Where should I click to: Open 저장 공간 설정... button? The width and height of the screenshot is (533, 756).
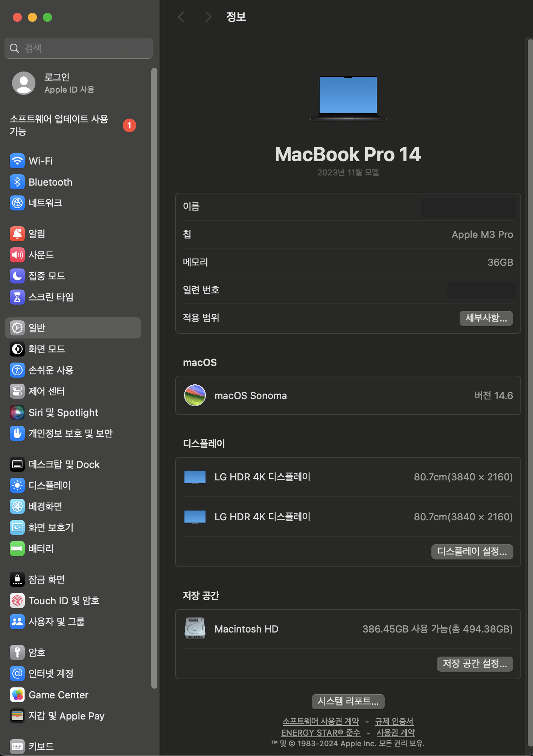point(475,664)
